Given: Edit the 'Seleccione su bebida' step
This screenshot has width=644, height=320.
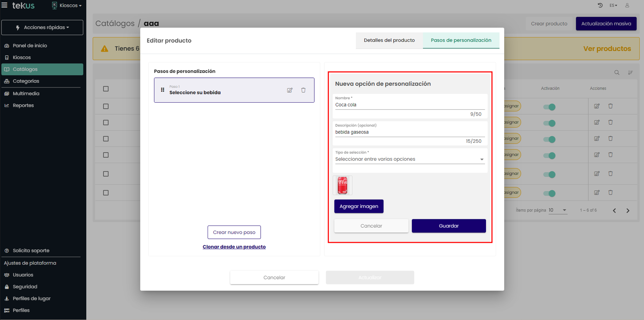Looking at the screenshot, I should point(290,90).
